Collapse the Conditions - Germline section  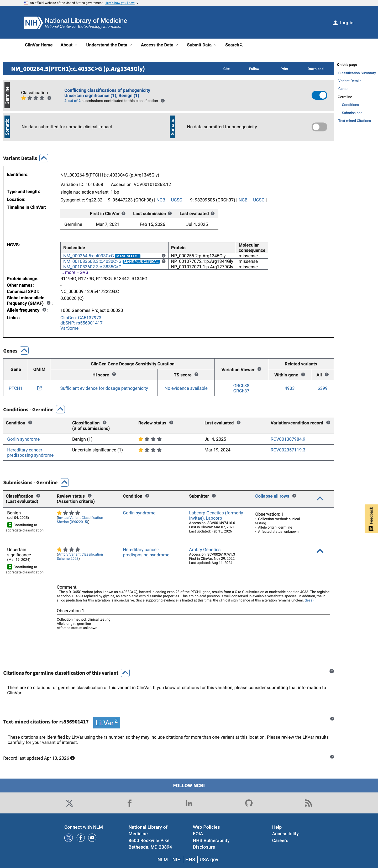pyautogui.click(x=60, y=409)
